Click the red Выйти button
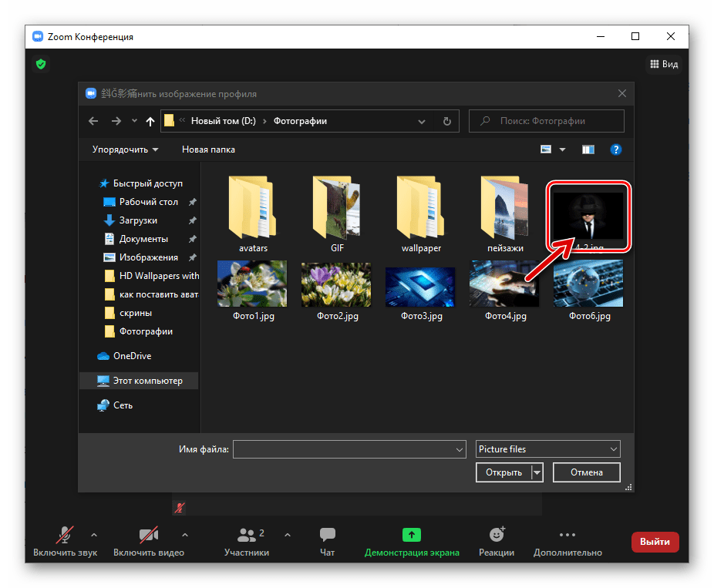This screenshot has height=588, width=714. [655, 542]
